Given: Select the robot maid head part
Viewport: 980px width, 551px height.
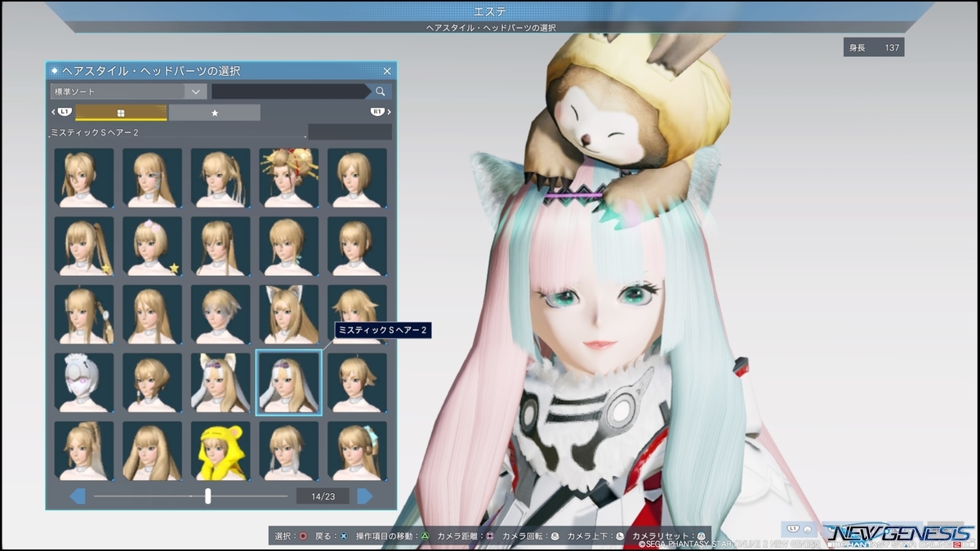Looking at the screenshot, I should point(84,382).
